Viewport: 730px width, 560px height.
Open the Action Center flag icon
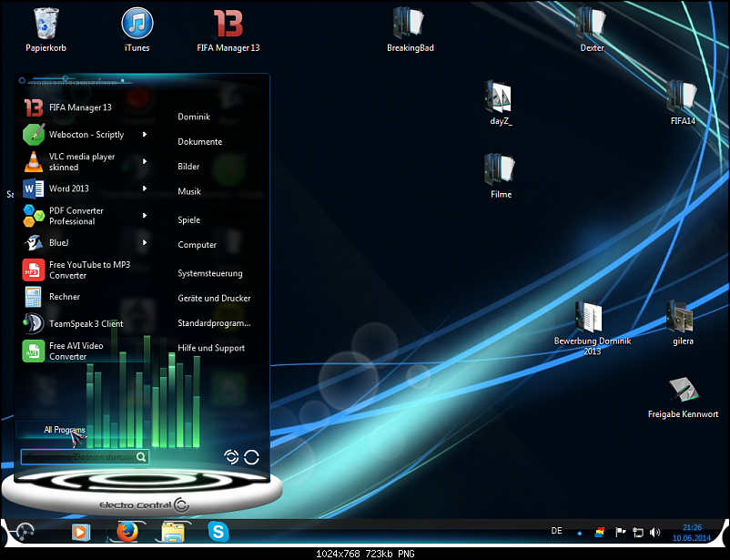[620, 532]
